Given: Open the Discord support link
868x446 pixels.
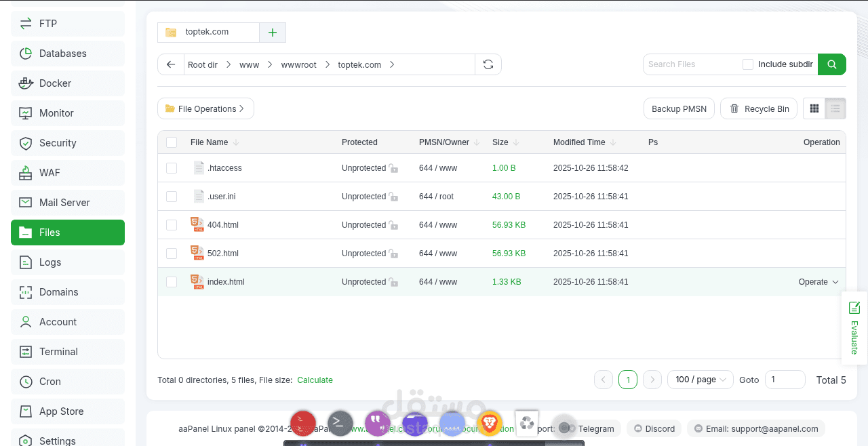Looking at the screenshot, I should tap(654, 428).
